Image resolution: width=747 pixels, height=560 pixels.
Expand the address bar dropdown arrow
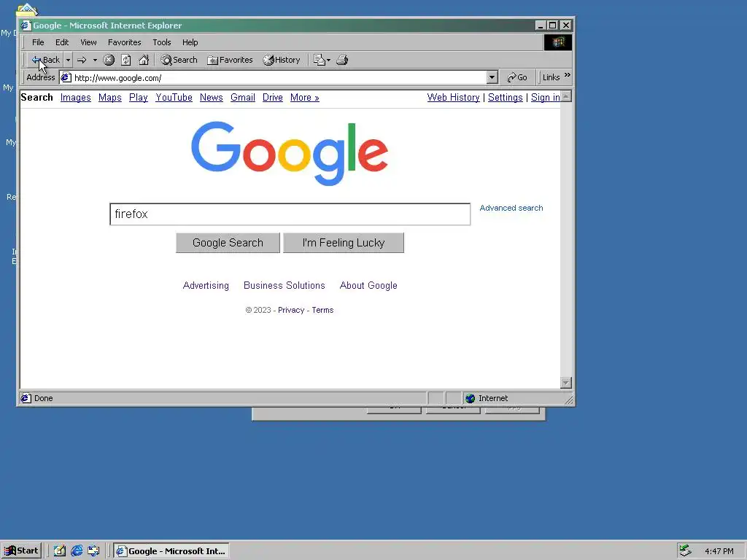pyautogui.click(x=492, y=77)
